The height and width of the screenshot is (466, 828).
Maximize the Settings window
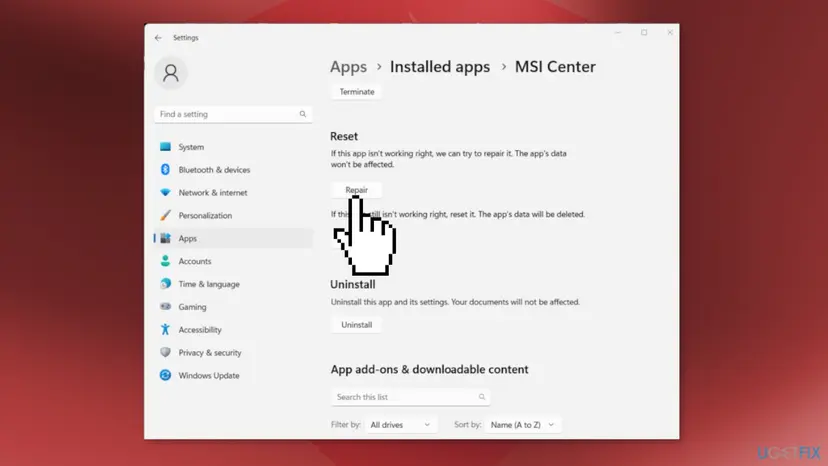point(644,33)
